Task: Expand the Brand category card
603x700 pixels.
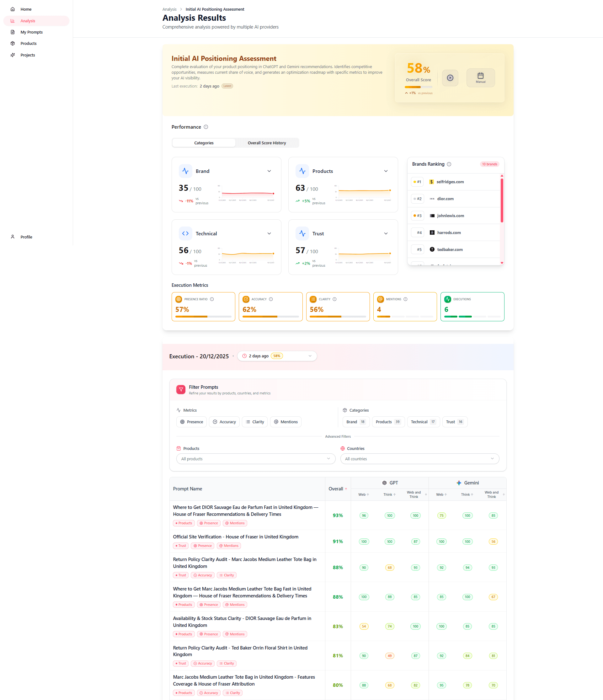Action: [x=269, y=171]
